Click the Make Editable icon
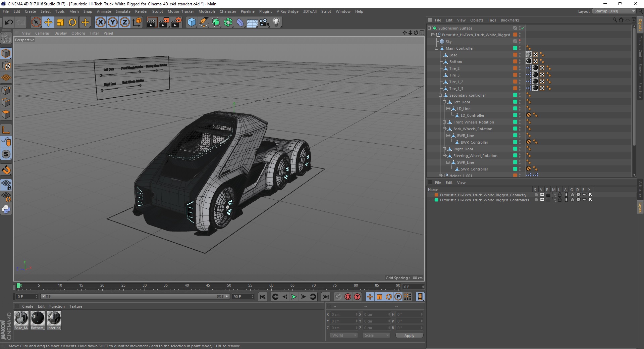 point(6,38)
